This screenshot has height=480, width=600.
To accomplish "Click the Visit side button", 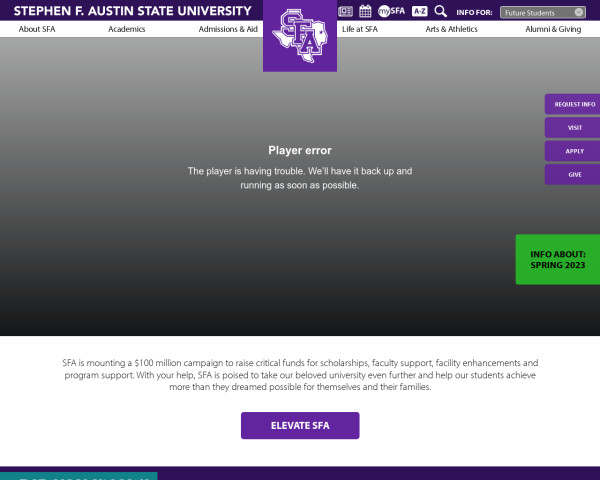I will (x=573, y=128).
